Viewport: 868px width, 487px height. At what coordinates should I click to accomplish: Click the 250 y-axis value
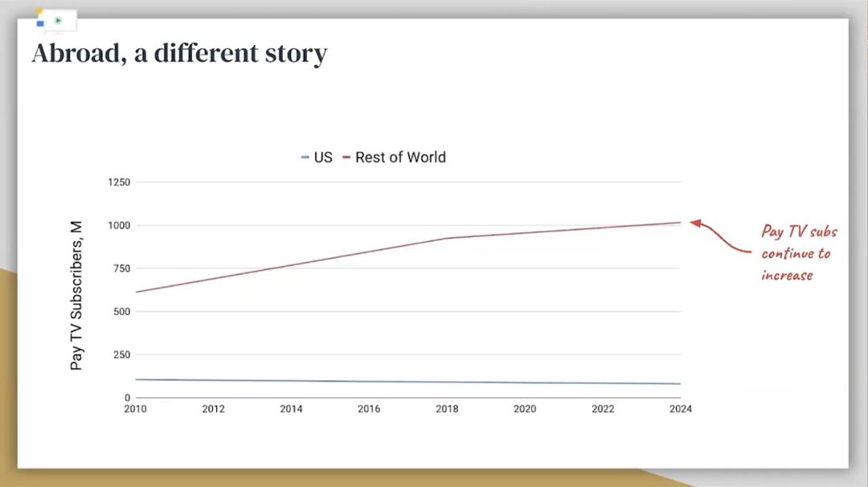(x=120, y=354)
